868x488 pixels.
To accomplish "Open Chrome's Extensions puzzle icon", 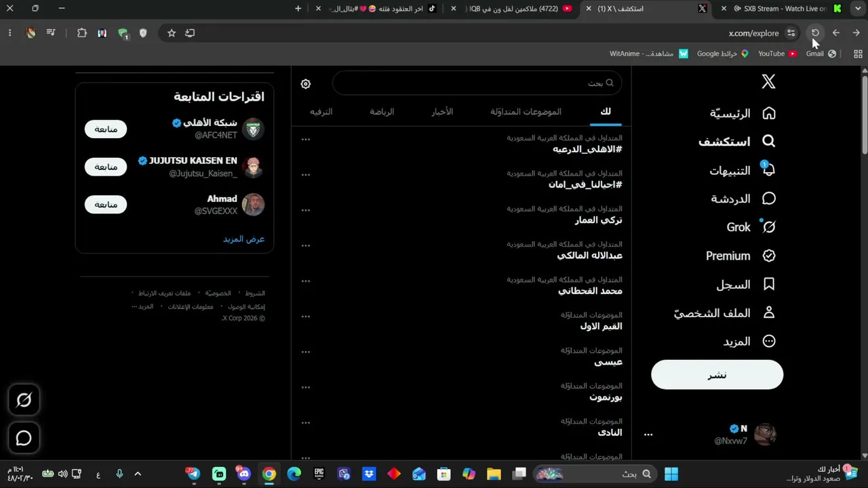I will point(82,33).
